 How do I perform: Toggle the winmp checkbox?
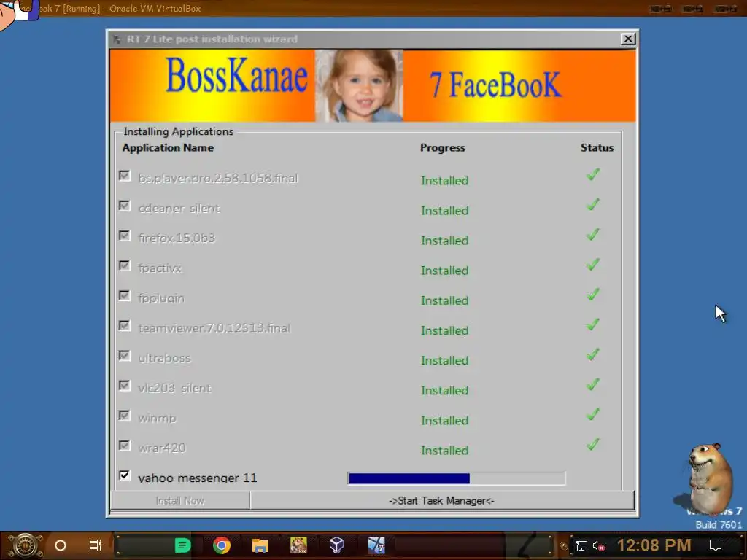click(124, 416)
